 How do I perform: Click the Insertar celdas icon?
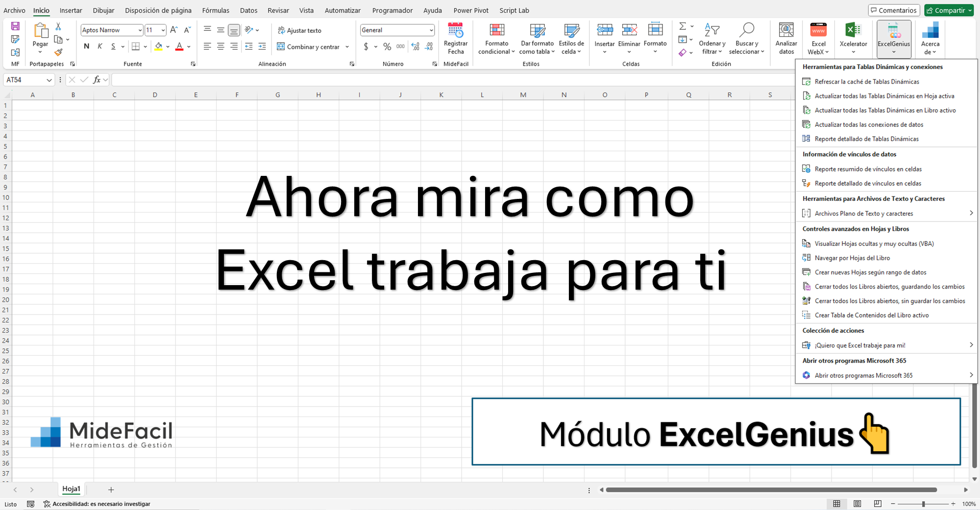point(605,30)
